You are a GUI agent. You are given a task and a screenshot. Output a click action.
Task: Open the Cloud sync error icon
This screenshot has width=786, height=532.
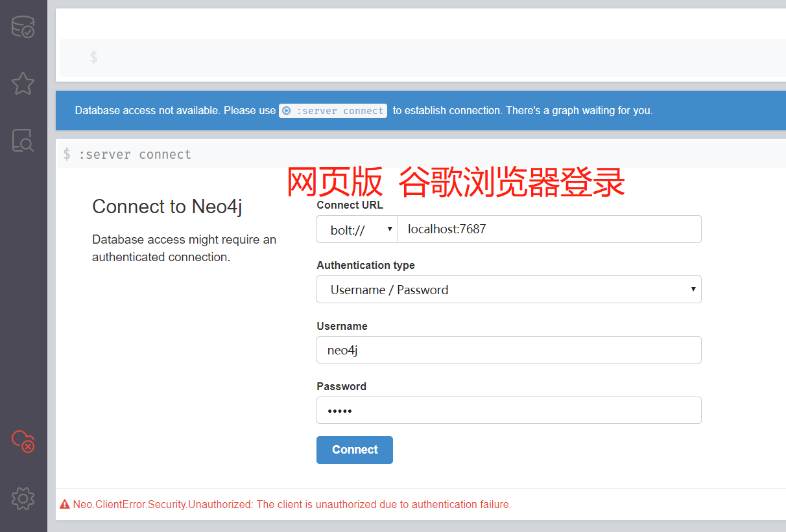(23, 441)
